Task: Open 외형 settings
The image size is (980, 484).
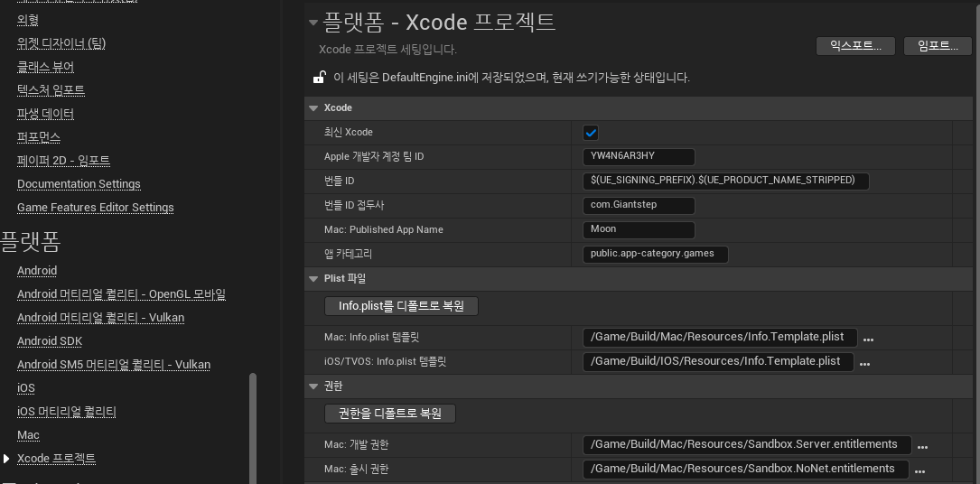Action: click(x=28, y=20)
